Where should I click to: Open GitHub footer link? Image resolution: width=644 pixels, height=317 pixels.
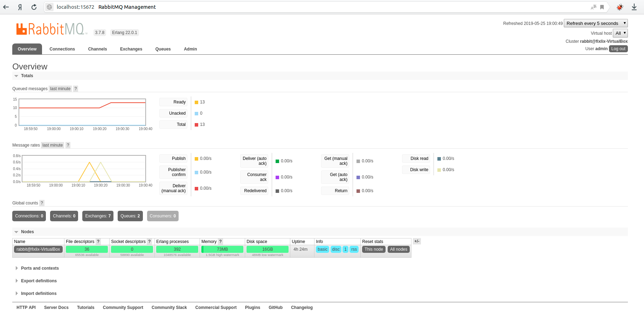pos(276,308)
